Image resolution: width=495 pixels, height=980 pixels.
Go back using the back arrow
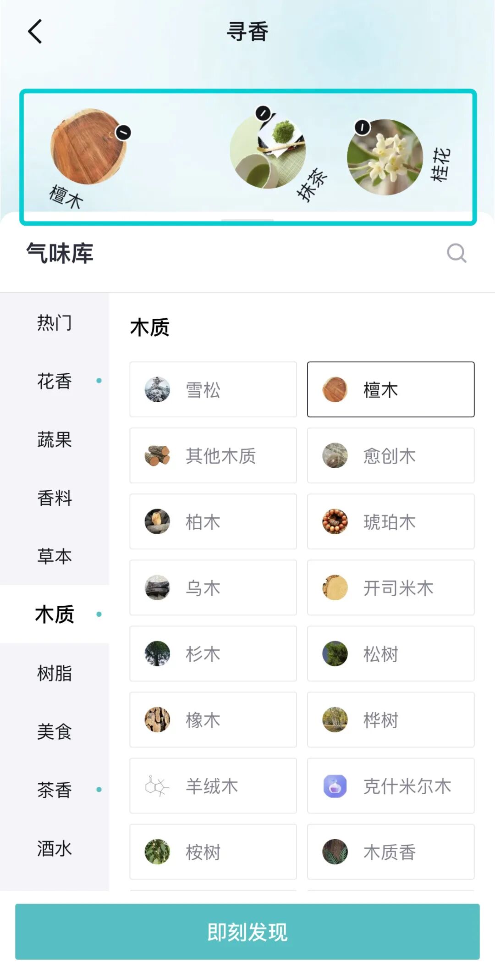(35, 32)
